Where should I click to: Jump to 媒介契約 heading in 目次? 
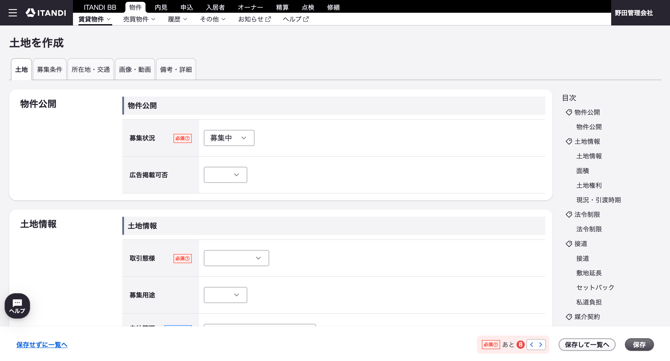click(x=587, y=317)
